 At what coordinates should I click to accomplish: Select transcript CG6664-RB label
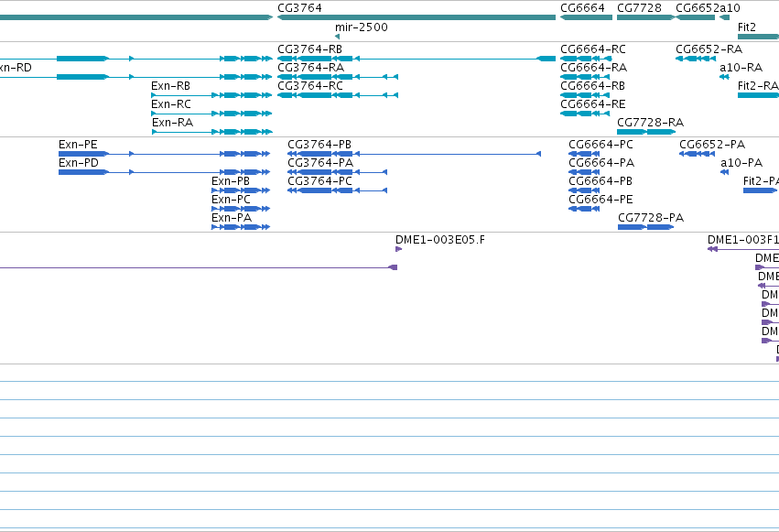pos(592,86)
